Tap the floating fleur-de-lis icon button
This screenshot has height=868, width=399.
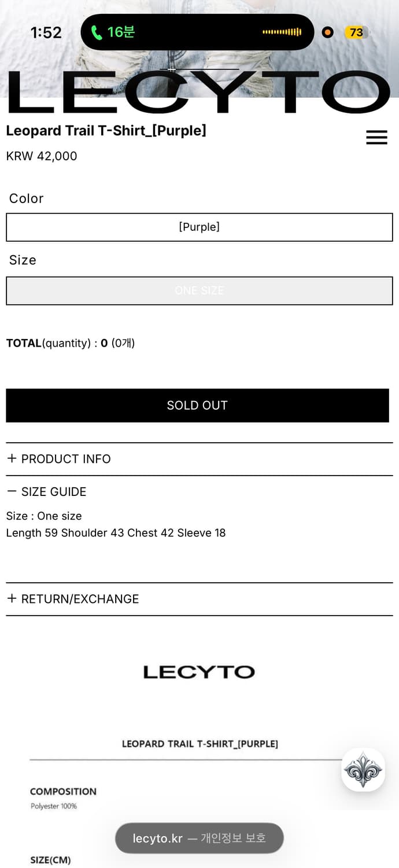tap(363, 770)
